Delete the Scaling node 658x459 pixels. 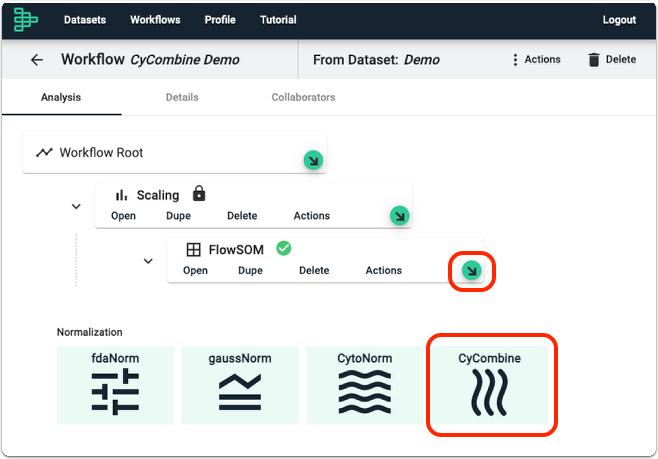242,216
